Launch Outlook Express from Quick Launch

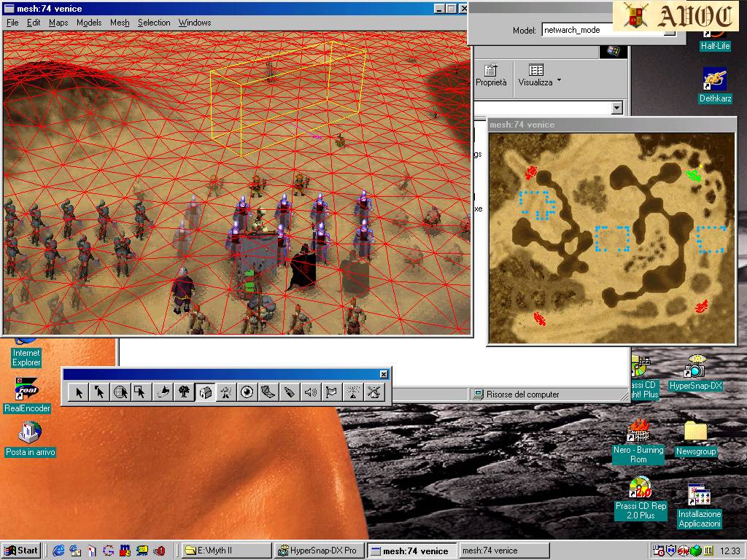point(75,551)
